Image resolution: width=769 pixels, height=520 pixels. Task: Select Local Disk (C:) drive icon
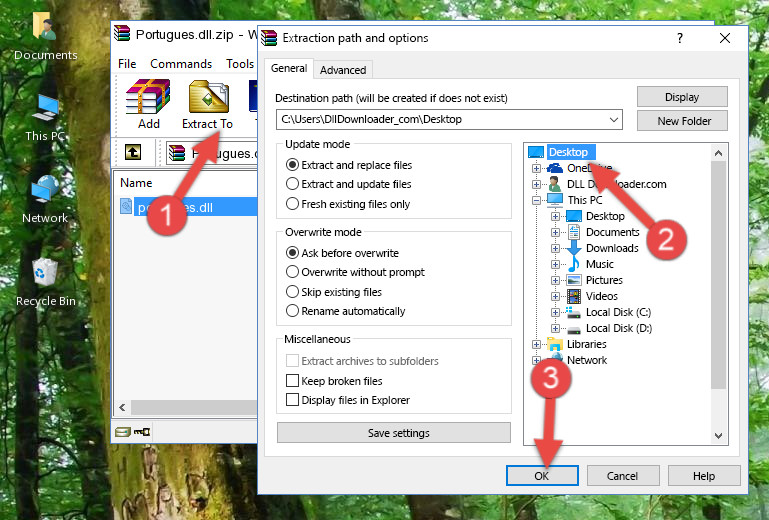tap(574, 312)
